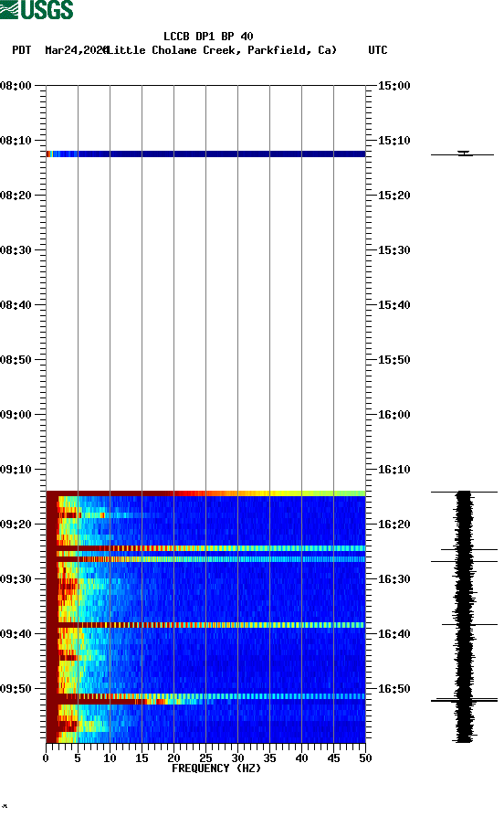The height and width of the screenshot is (816, 504).
Task: Click the 'Little Cholame Creek, Parkfield, Ca' text
Action: (222, 50)
